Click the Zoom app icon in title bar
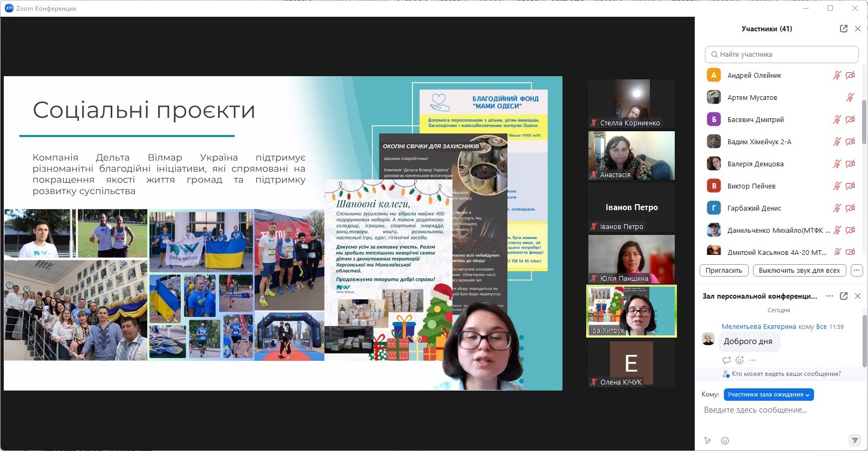The image size is (868, 451). coord(9,8)
